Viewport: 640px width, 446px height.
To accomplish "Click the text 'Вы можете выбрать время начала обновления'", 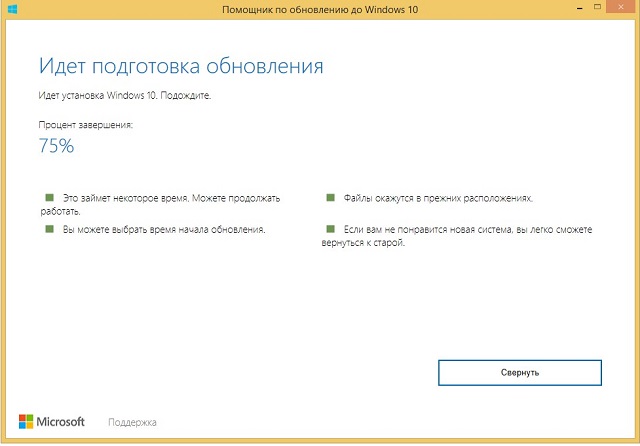I will 164,229.
